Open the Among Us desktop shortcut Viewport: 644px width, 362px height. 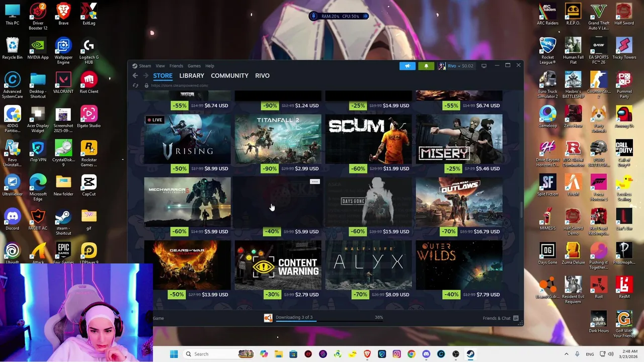click(x=624, y=117)
